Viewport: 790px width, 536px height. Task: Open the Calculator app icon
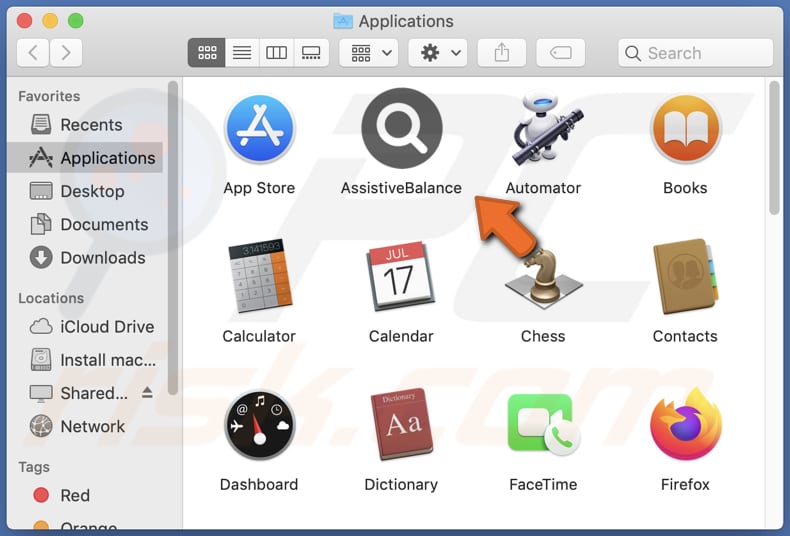point(260,276)
